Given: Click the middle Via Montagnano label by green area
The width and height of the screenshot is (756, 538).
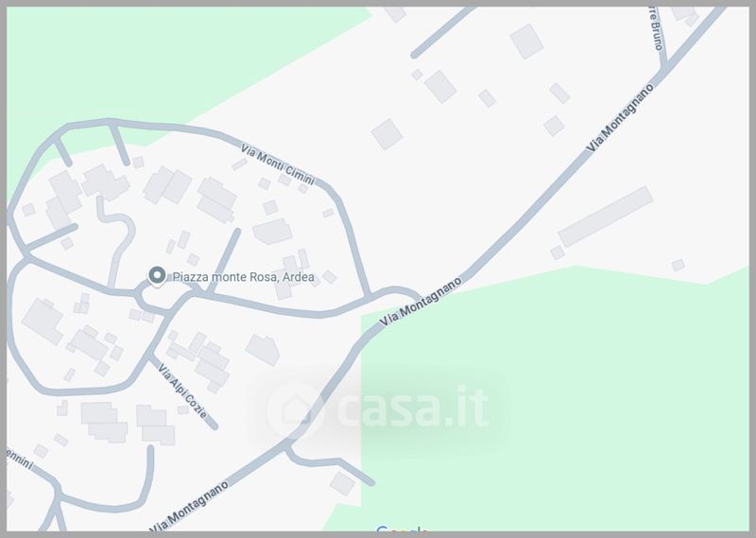Looking at the screenshot, I should (x=421, y=301).
